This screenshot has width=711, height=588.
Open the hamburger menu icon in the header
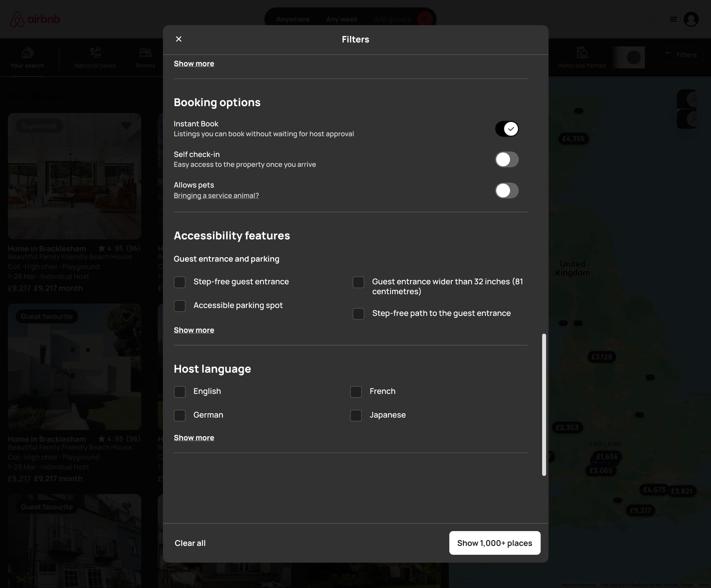(x=673, y=19)
